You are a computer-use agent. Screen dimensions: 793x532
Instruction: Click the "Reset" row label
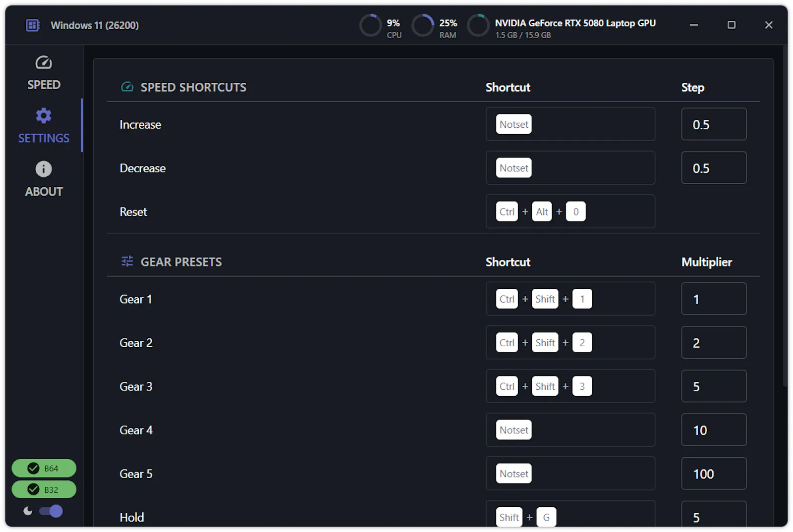(x=133, y=212)
